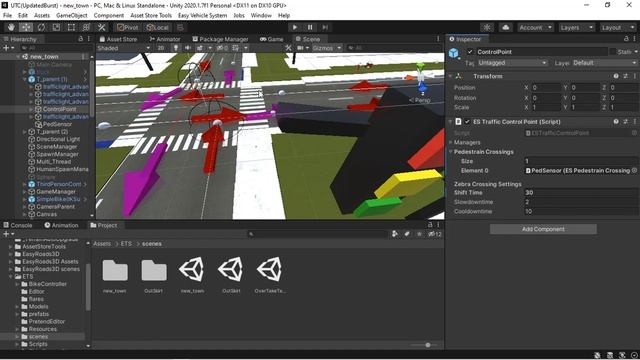640x360 pixels.
Task: Toggle Pivot handle position
Action: 127,27
